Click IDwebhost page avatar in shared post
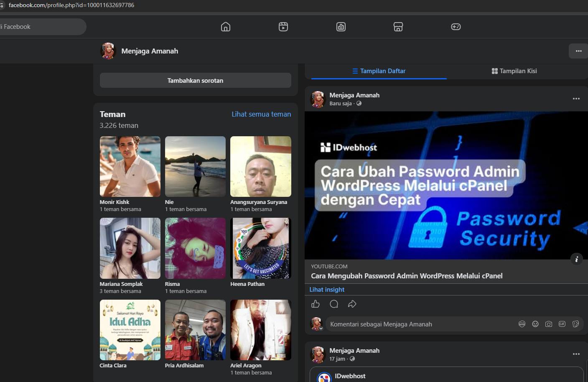The height and width of the screenshot is (382, 588). 324,377
